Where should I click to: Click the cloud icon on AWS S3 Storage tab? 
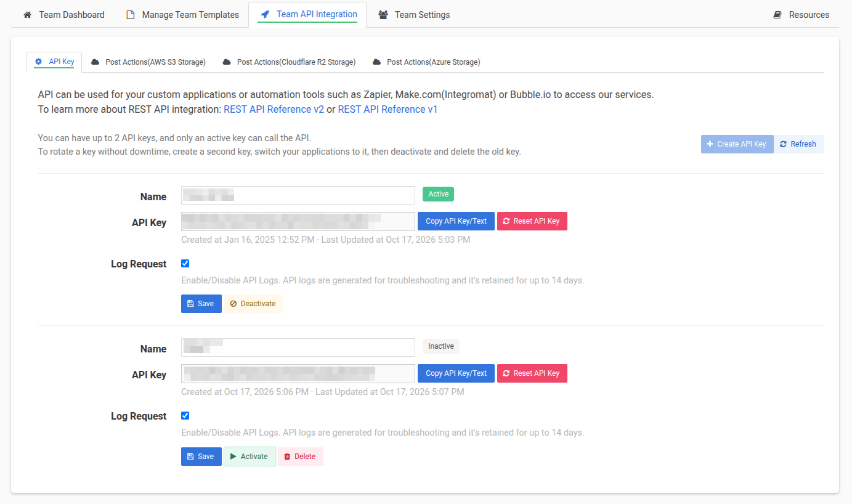pos(95,62)
